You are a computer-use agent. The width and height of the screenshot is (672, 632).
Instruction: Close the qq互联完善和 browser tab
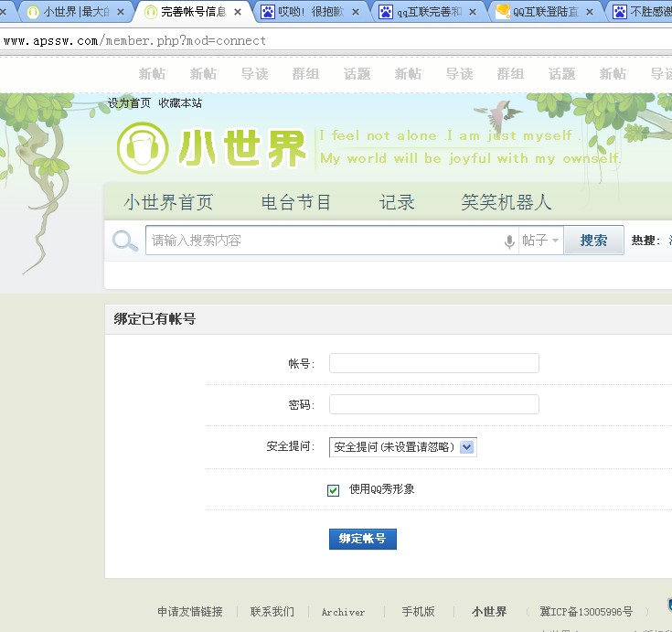(x=473, y=12)
